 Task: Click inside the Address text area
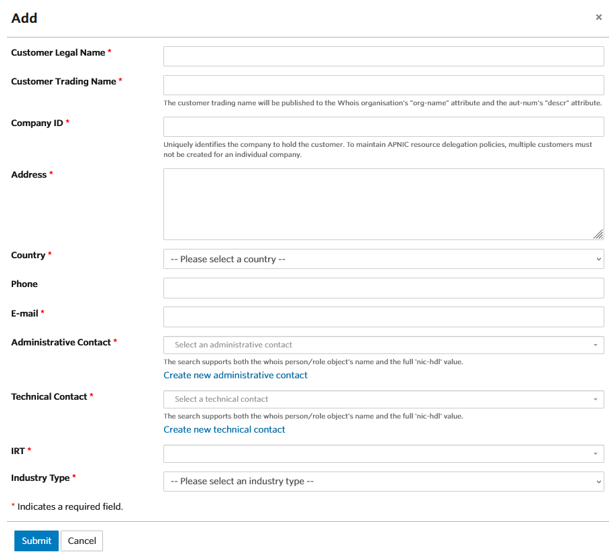(x=383, y=203)
